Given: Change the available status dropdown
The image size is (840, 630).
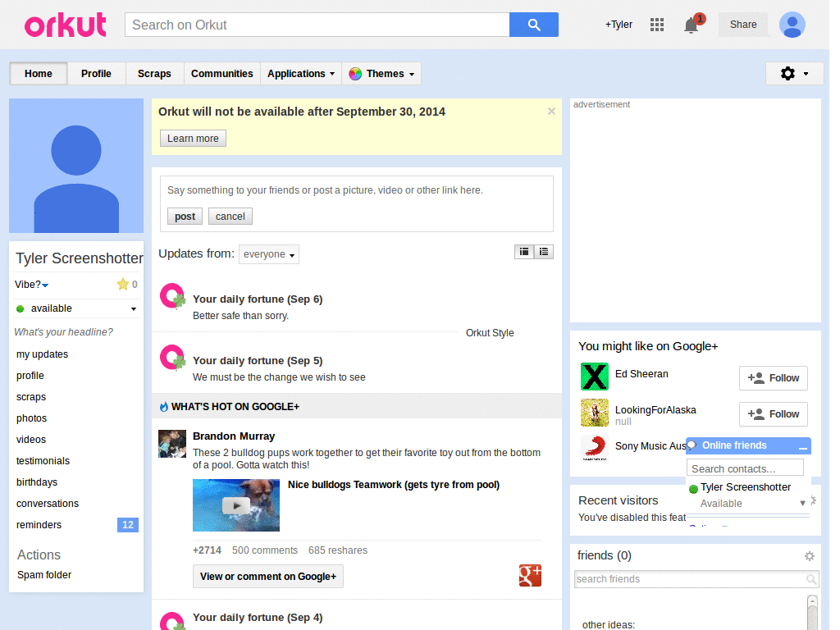Looking at the screenshot, I should click(134, 309).
